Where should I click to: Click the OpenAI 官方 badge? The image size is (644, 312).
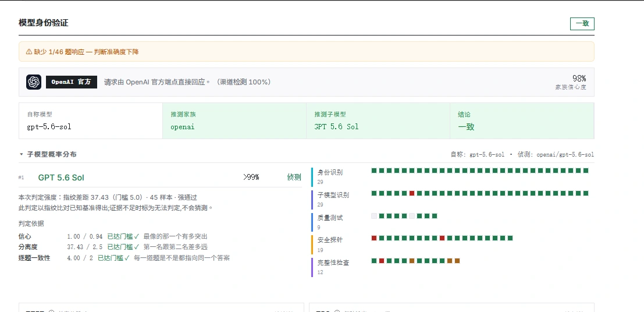72,82
